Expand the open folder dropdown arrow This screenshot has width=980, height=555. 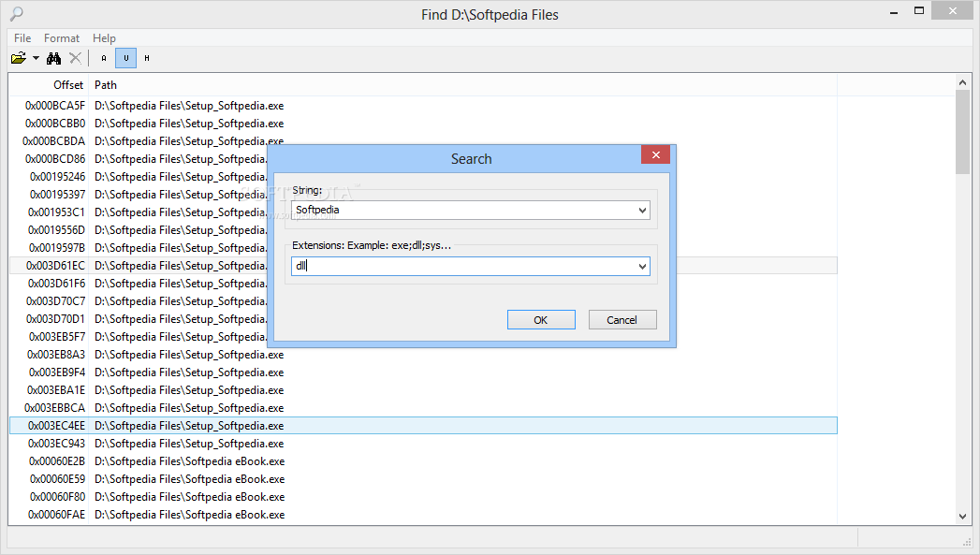point(36,58)
